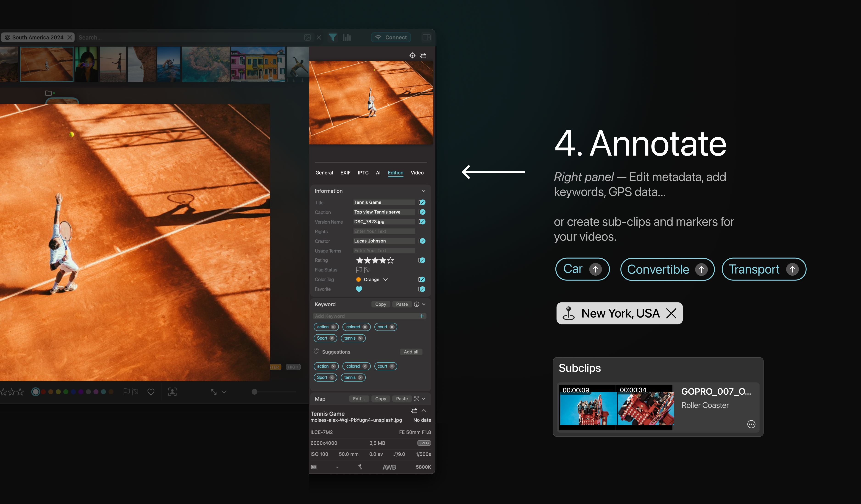This screenshot has width=861, height=504.
Task: Click Add all suggestions button
Action: tap(411, 352)
